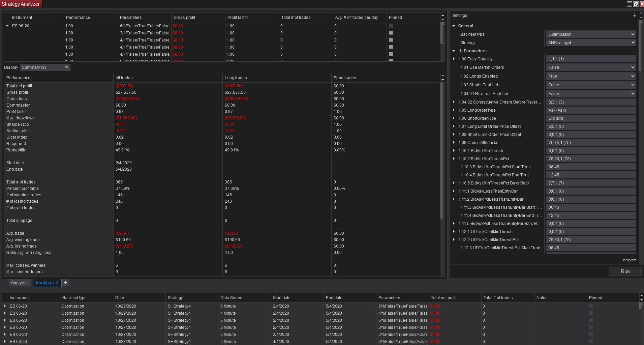Toggle the Pinned checkbox for the first result row
Screen dimensions: 644x345
(391, 26)
